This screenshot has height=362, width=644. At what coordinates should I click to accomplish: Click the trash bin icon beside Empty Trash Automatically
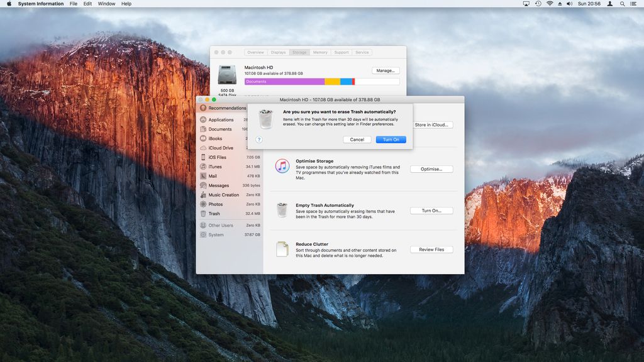tap(282, 209)
